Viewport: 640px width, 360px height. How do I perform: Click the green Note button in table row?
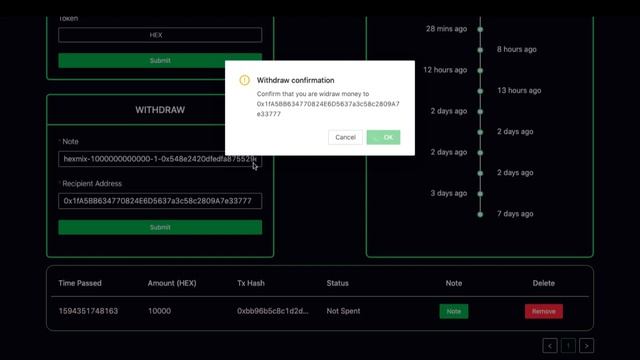point(454,311)
